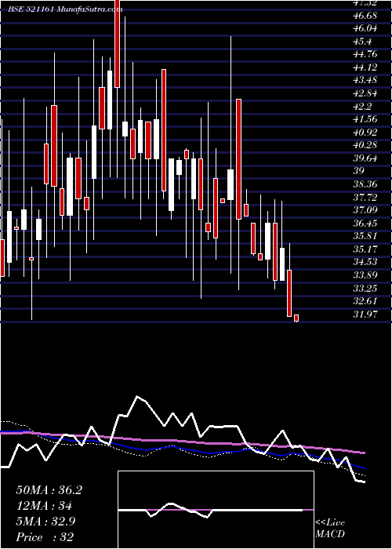Click the 46.04 price axis label
Screen dimensions: 392x549
pyautogui.click(x=365, y=29)
